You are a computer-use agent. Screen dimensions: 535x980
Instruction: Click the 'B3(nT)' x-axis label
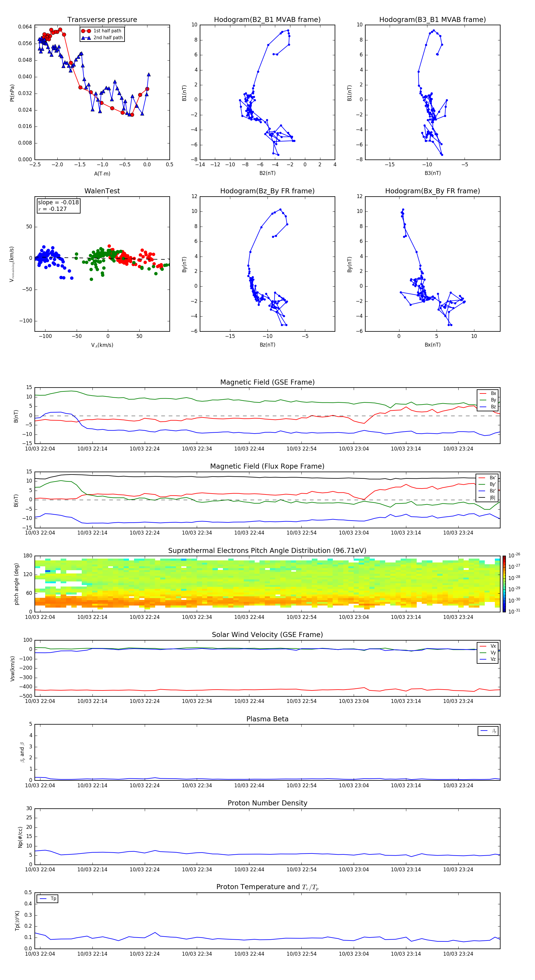(x=432, y=173)
